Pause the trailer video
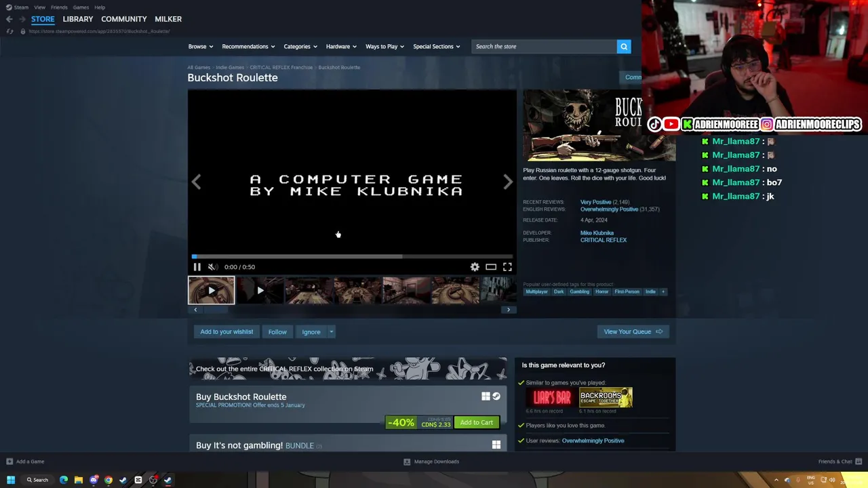 (x=197, y=267)
